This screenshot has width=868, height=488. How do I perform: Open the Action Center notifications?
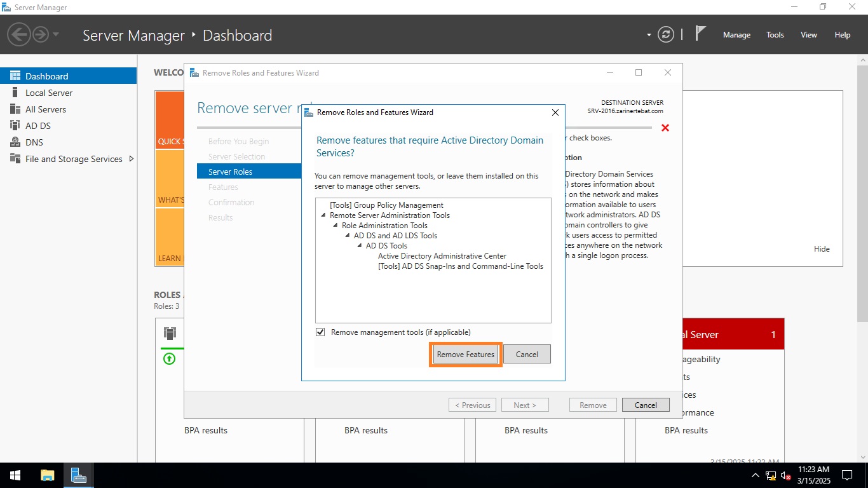coord(846,475)
